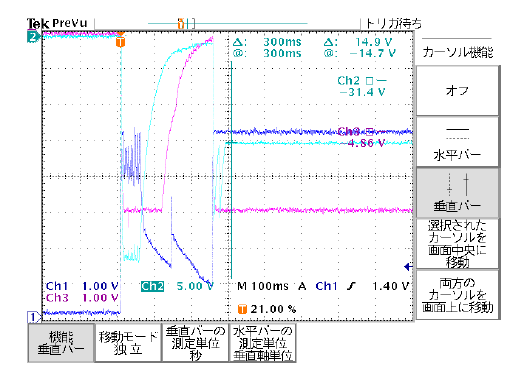Select 移動モード 独立 bottom menu
This screenshot has height=372, width=514.
point(128,343)
